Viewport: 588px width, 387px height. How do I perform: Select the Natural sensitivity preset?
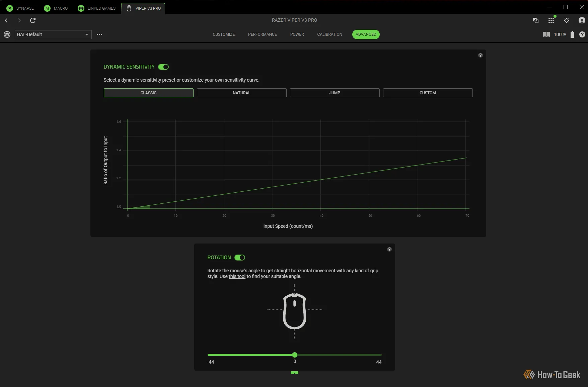242,93
